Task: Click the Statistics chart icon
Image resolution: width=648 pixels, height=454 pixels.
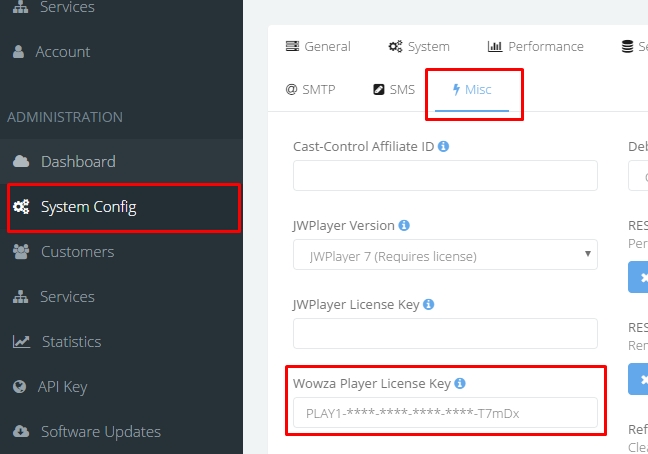Action: coord(21,342)
